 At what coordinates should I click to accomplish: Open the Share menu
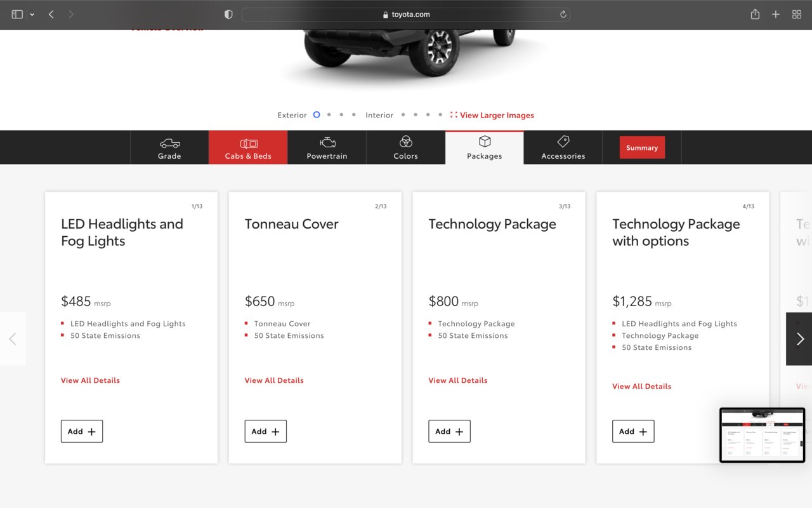pyautogui.click(x=755, y=14)
